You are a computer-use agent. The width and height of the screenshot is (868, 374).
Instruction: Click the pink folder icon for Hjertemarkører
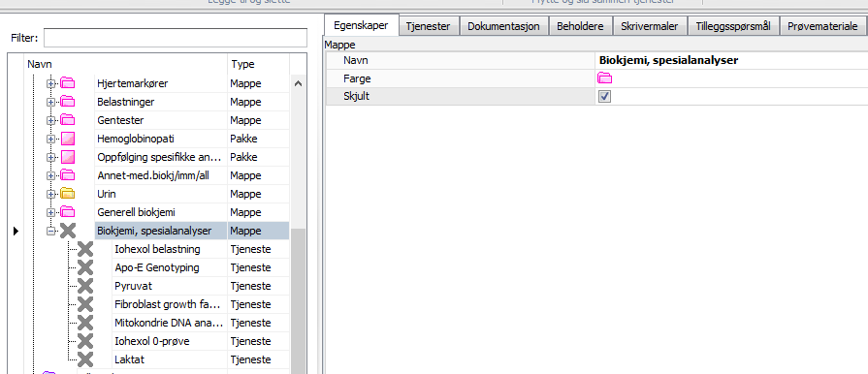(68, 83)
